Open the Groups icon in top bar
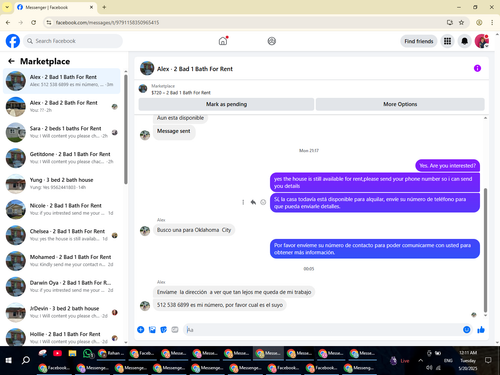Image resolution: width=500 pixels, height=375 pixels. (x=272, y=41)
